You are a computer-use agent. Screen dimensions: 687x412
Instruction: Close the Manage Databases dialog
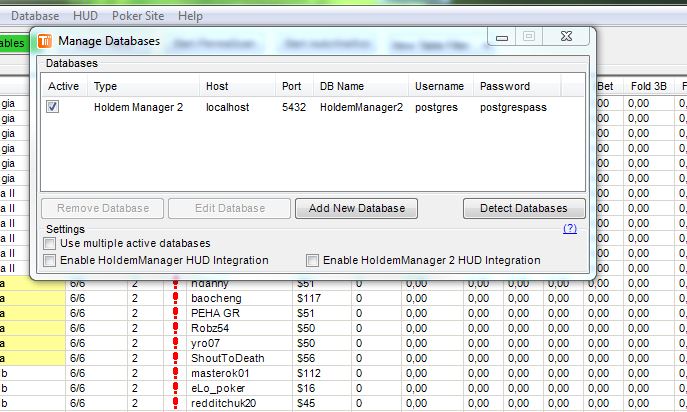coord(567,36)
